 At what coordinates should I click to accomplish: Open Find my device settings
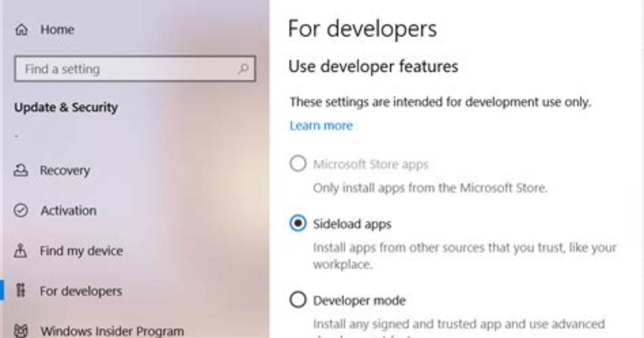pyautogui.click(x=81, y=250)
